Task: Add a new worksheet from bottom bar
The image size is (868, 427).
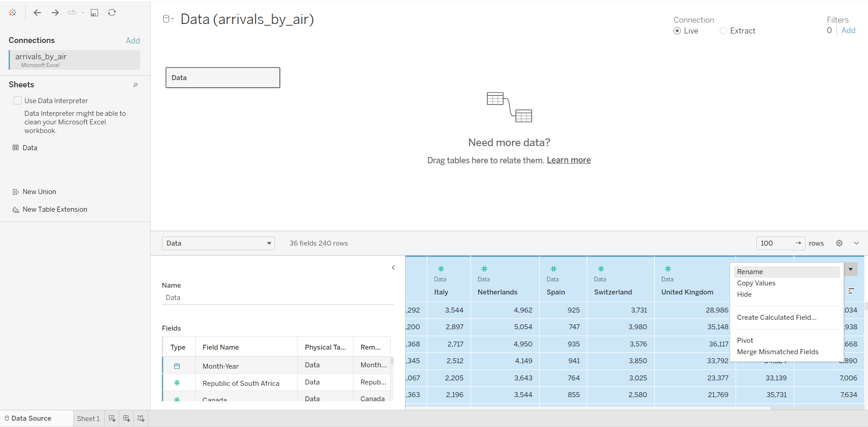Action: (112, 419)
